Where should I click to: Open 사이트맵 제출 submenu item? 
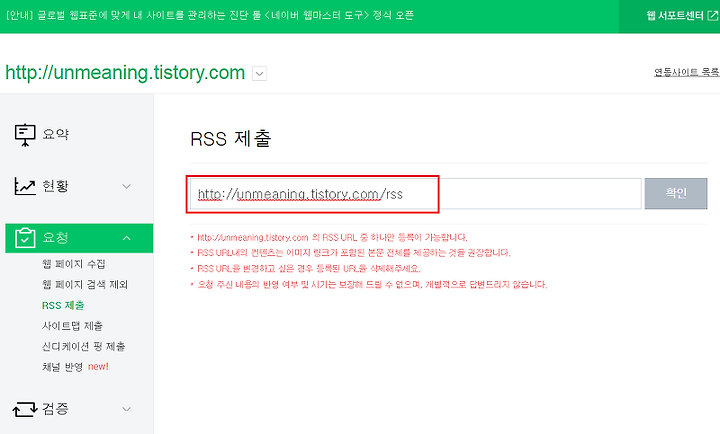pyautogui.click(x=72, y=326)
